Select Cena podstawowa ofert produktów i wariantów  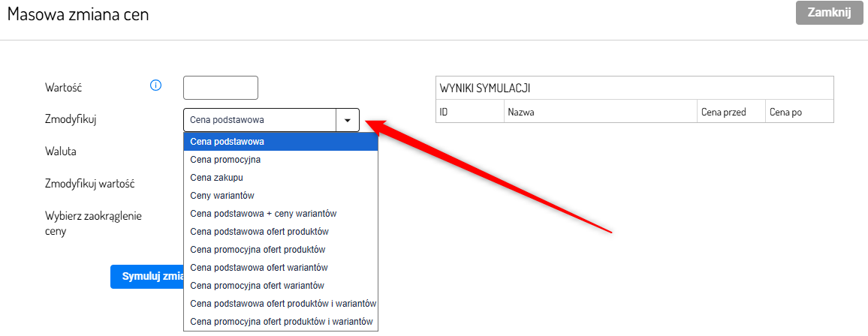280,304
